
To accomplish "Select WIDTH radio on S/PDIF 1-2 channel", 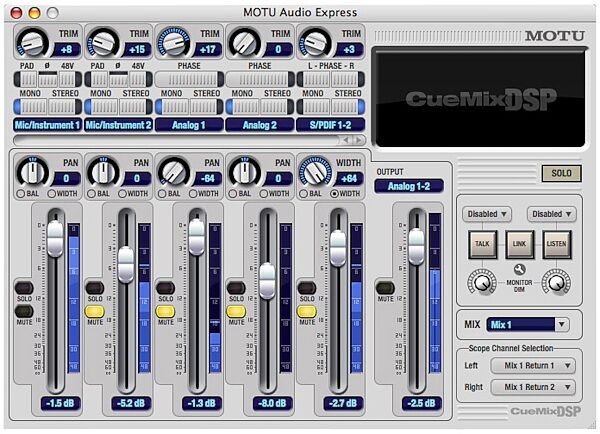I will coord(334,194).
